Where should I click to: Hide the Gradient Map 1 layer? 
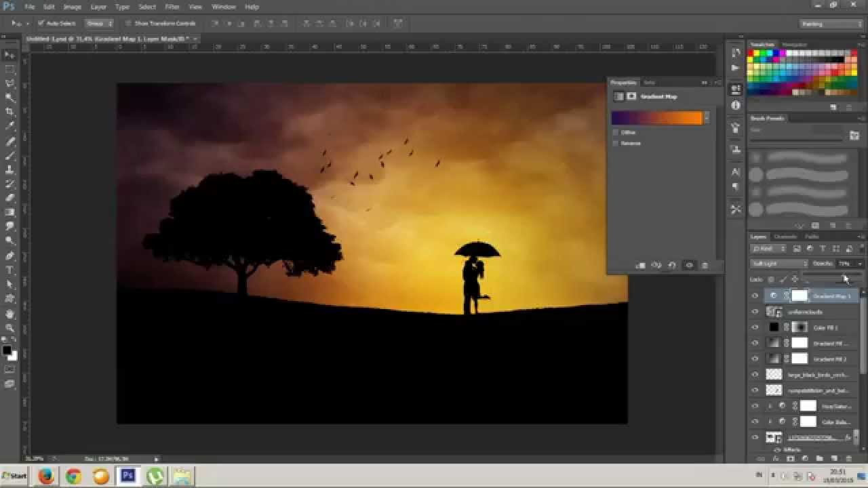point(755,296)
